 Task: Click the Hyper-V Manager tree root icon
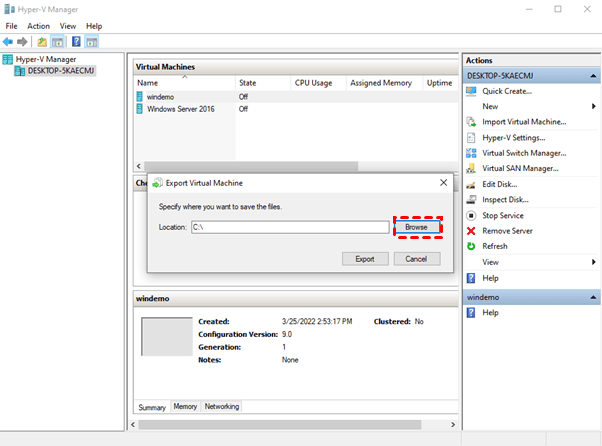coord(7,59)
